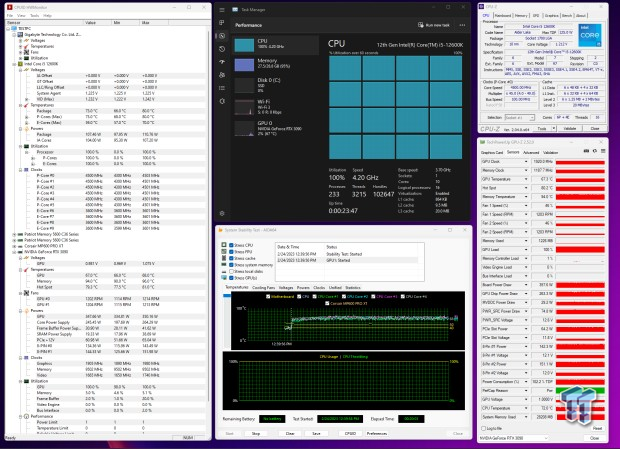
Task: Switch to Graphics Card tab in GPU-Z
Action: (492, 152)
